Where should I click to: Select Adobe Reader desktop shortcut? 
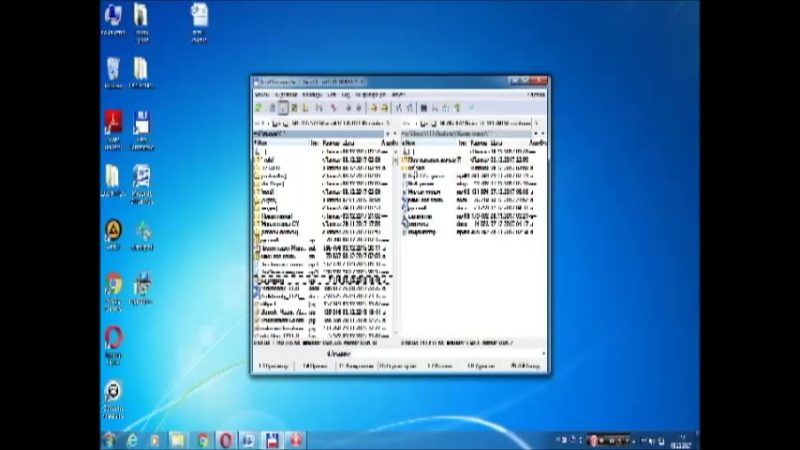pyautogui.click(x=113, y=129)
